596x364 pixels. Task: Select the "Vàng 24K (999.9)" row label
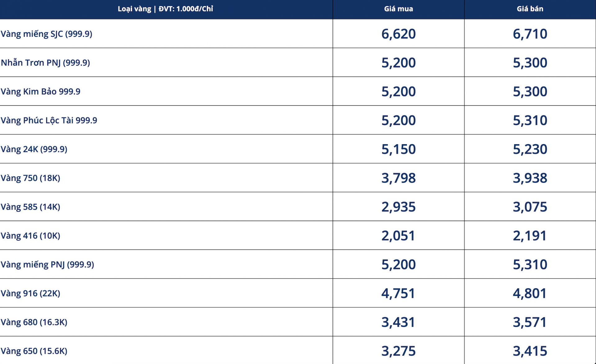click(34, 149)
